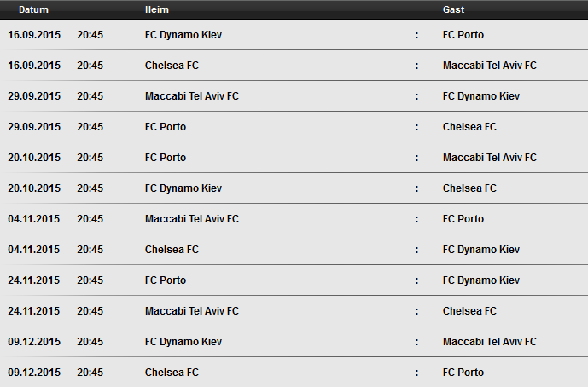The height and width of the screenshot is (387, 588).
Task: Click Chelsea FC guest on 29.09.2015
Action: [x=469, y=127]
